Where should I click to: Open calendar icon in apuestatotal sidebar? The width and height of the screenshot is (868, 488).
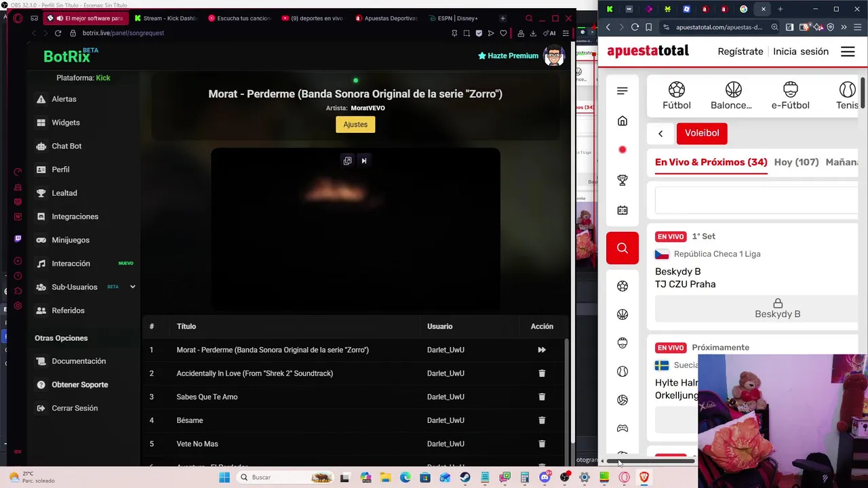[x=623, y=210]
